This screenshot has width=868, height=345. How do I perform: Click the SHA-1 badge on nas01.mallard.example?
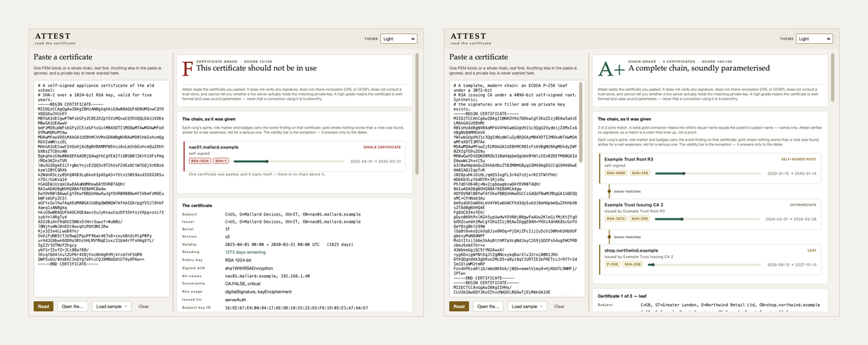pos(221,161)
